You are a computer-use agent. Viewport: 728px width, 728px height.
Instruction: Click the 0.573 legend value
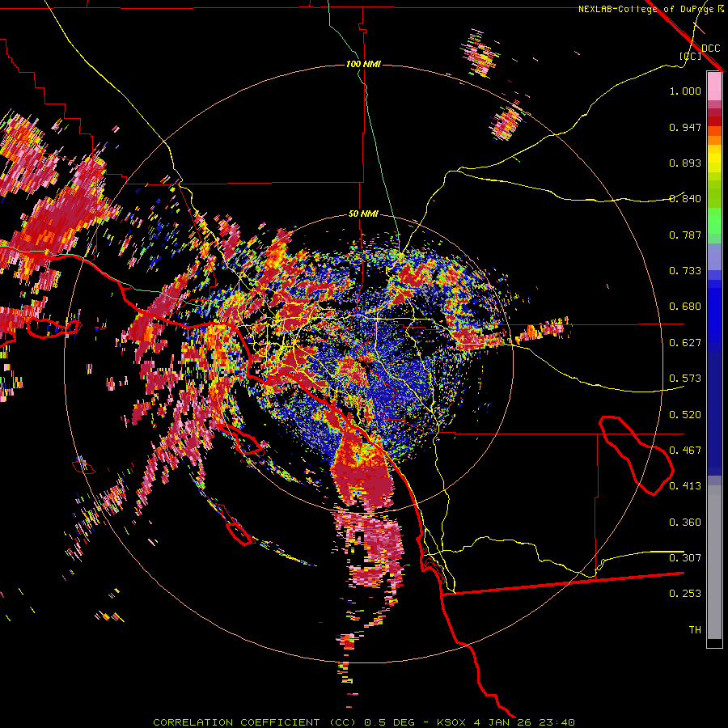pyautogui.click(x=685, y=379)
